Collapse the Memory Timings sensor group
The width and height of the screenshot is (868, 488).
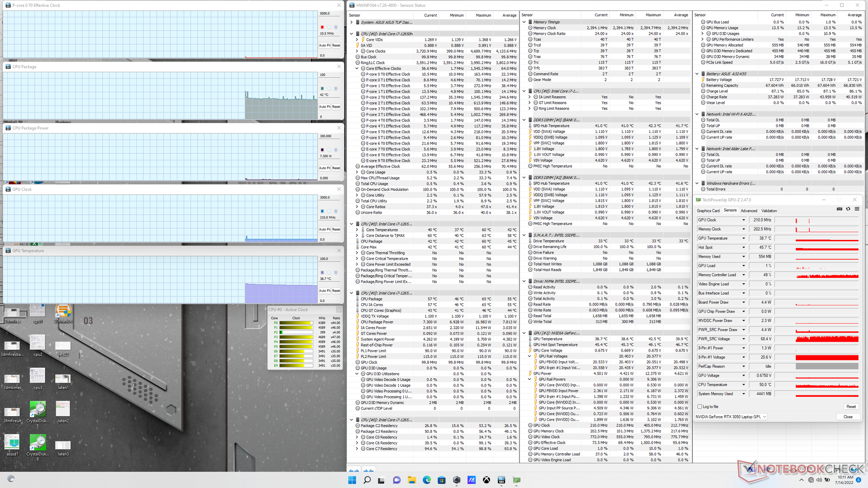pyautogui.click(x=524, y=22)
